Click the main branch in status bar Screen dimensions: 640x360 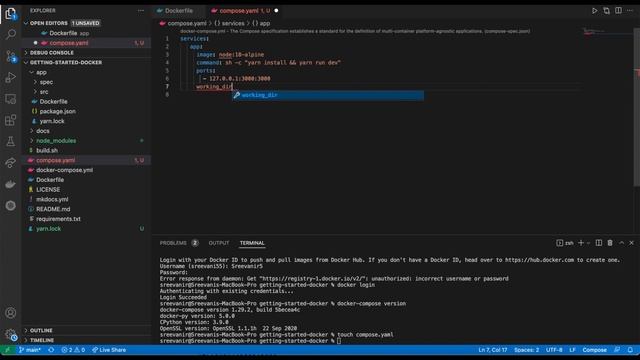(x=30, y=350)
